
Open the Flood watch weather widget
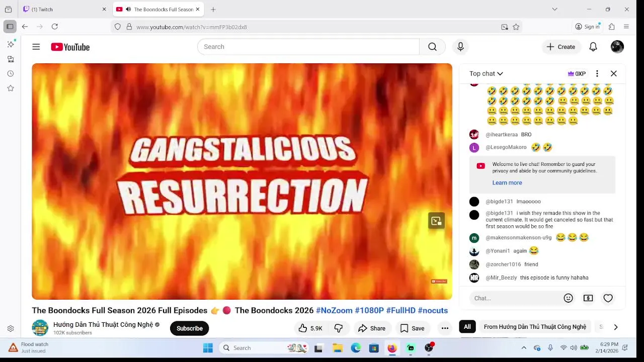[x=29, y=347]
